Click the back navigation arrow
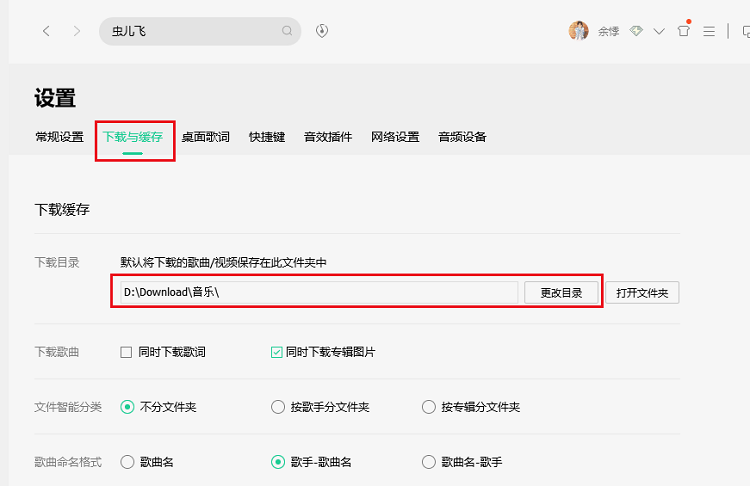The height and width of the screenshot is (486, 750). coord(46,32)
